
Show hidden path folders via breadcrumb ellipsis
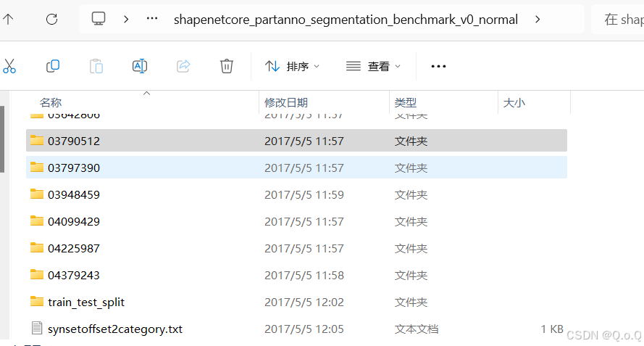152,19
